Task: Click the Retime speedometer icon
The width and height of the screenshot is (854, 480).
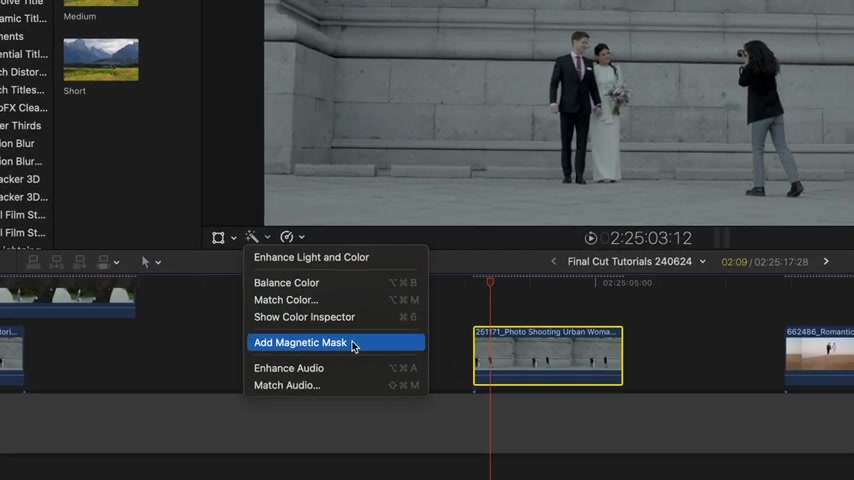Action: [x=286, y=237]
